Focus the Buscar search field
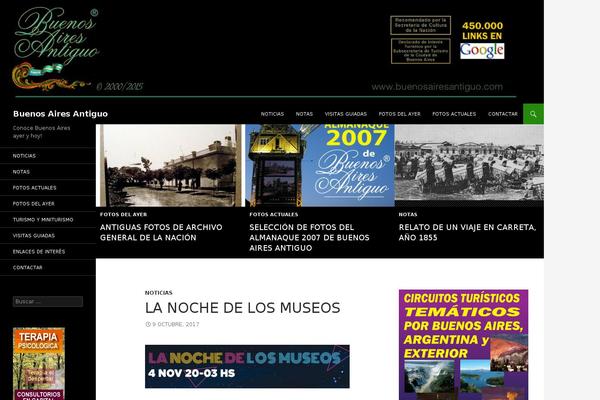The image size is (600, 400). 48,302
